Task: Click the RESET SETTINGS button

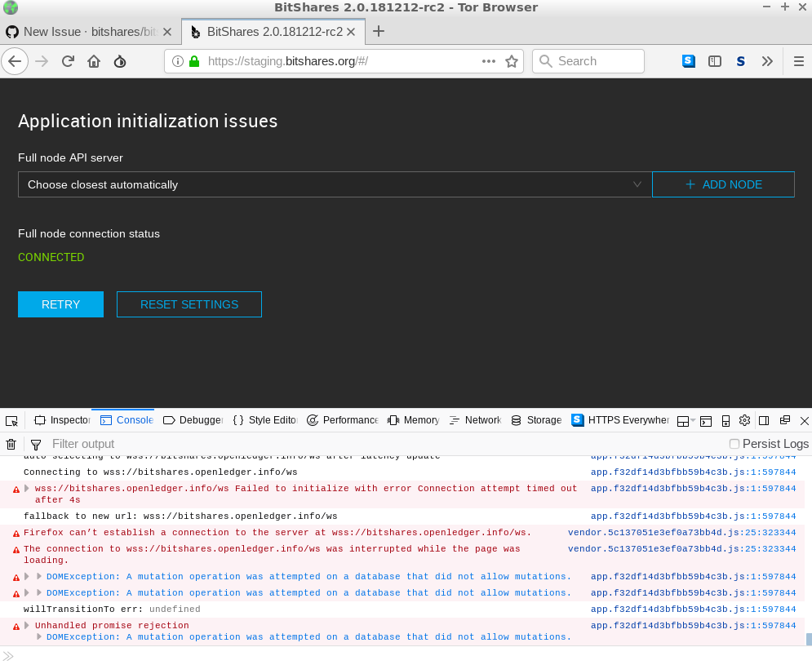Action: pyautogui.click(x=189, y=304)
